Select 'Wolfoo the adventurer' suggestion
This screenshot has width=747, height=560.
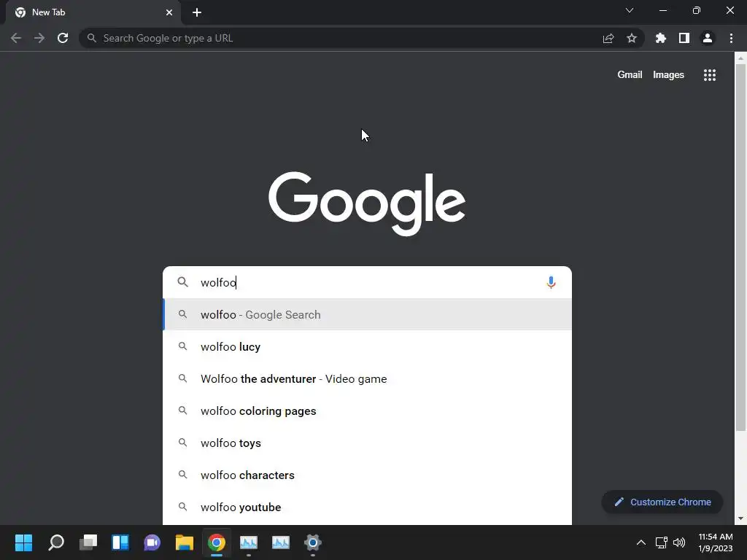pos(368,379)
